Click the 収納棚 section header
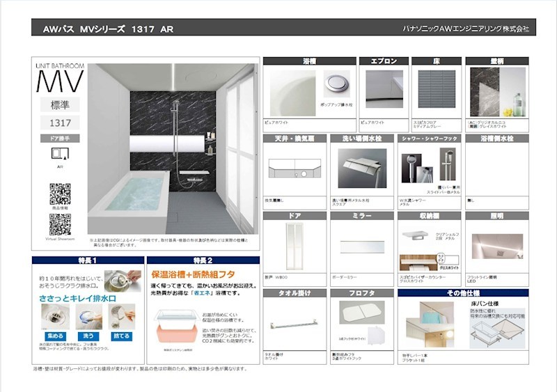557x392 pixels. click(429, 216)
